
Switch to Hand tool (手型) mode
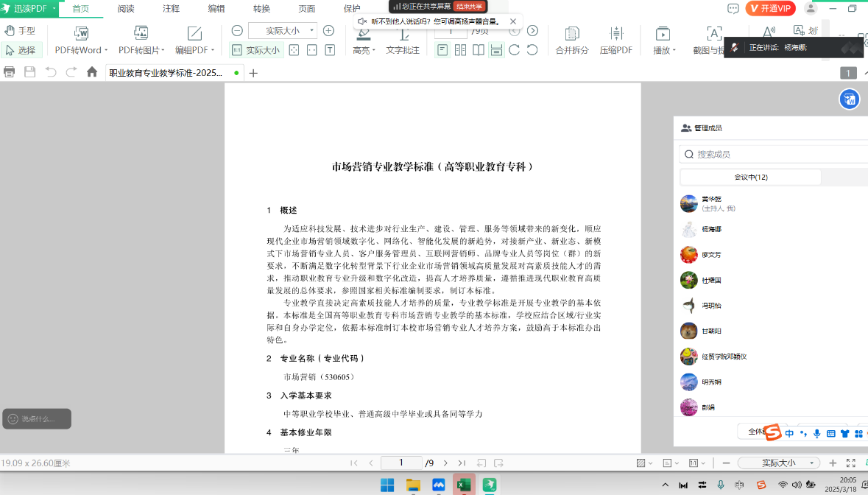tap(20, 31)
